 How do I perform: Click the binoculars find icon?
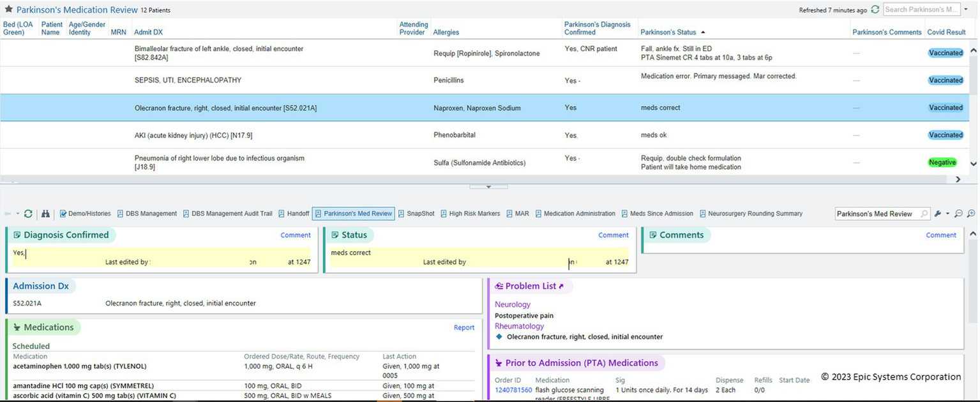pos(45,213)
